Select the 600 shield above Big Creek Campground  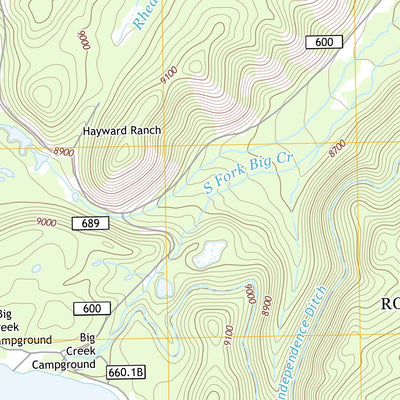[92, 308]
